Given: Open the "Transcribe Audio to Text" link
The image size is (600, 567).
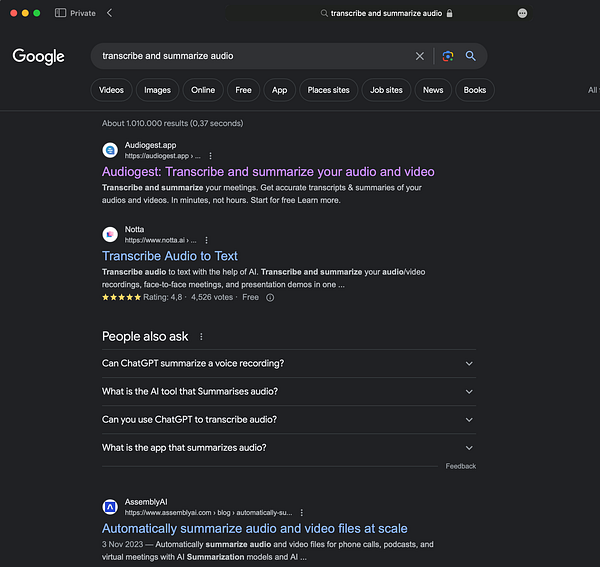Looking at the screenshot, I should pyautogui.click(x=170, y=256).
